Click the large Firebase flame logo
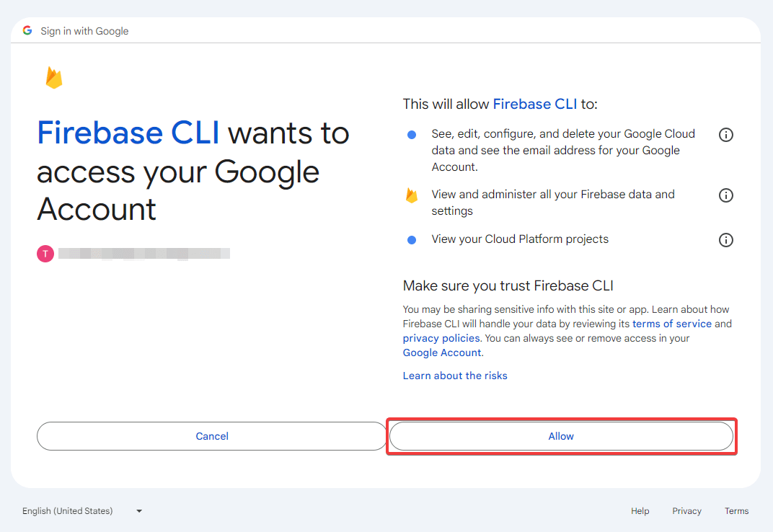 pos(54,77)
